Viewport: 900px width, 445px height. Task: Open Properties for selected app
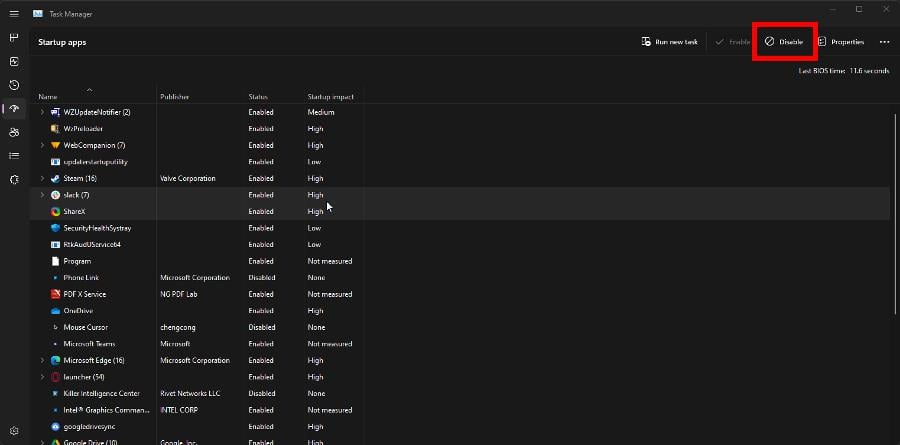click(x=841, y=42)
